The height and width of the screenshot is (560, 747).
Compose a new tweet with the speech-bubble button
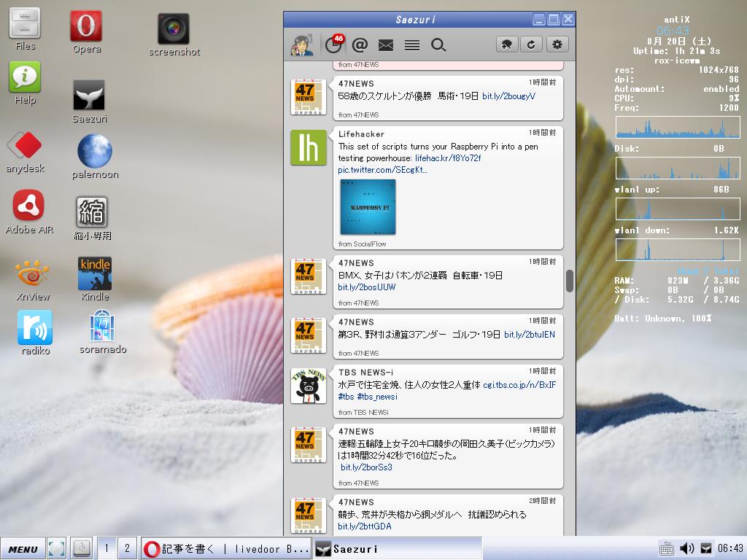[x=507, y=44]
